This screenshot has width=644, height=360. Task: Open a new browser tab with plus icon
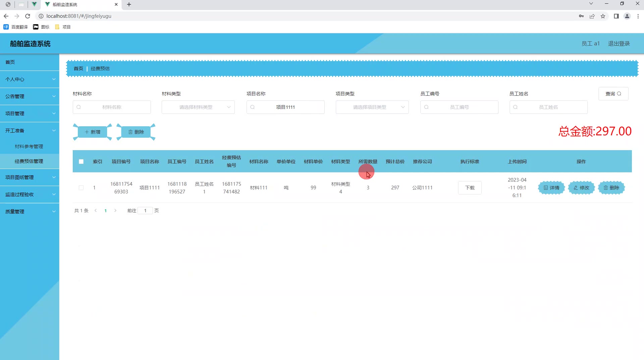point(129,4)
